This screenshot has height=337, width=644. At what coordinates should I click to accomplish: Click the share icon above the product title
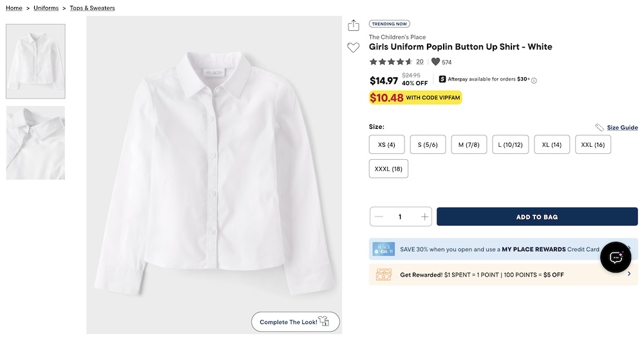pyautogui.click(x=353, y=25)
